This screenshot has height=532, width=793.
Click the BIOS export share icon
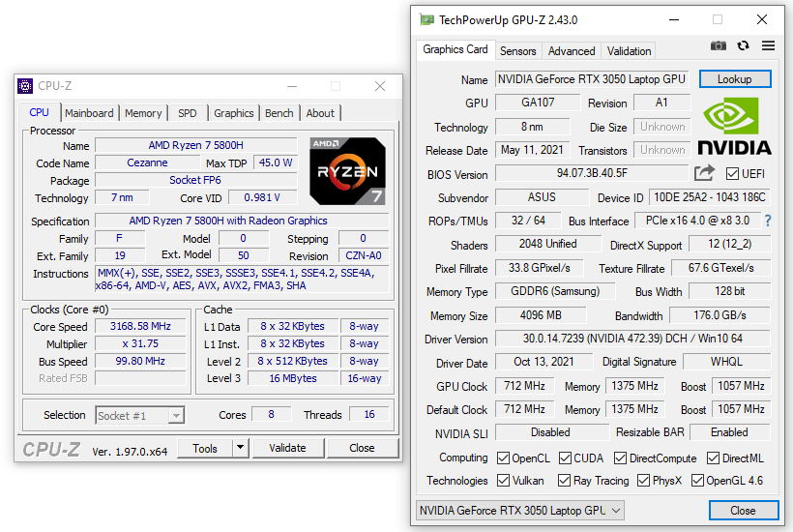point(704,173)
